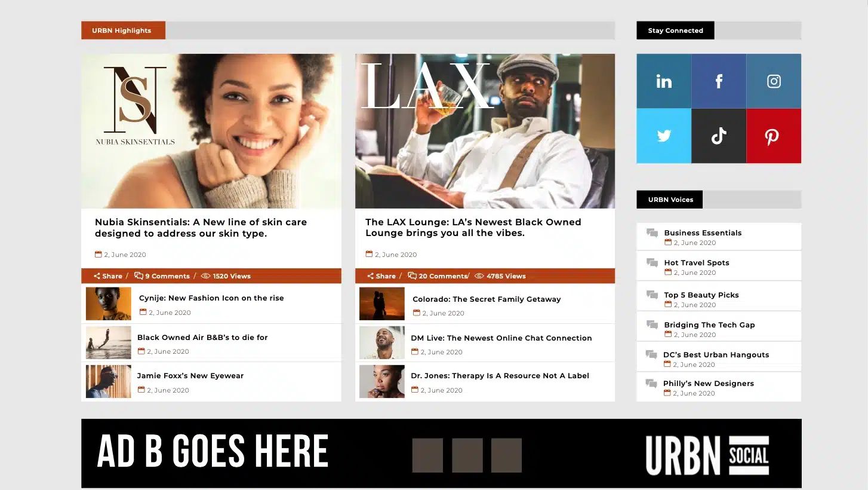
Task: Click the Share label under Nubia Skinsentials
Action: click(x=112, y=276)
